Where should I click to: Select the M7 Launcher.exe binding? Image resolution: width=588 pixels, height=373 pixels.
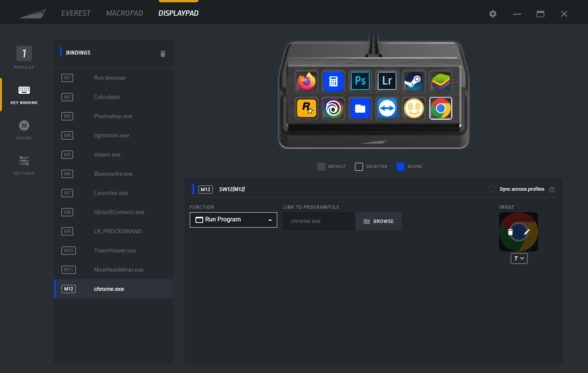pos(113,193)
